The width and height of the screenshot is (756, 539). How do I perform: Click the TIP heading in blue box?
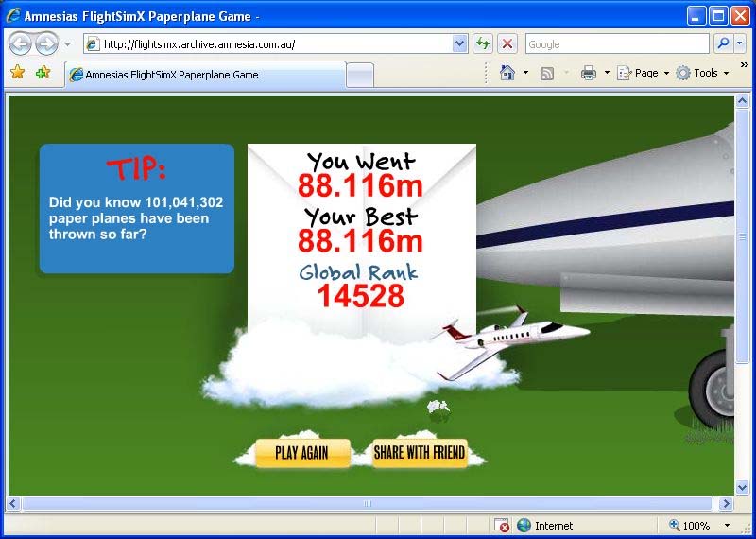tap(136, 169)
